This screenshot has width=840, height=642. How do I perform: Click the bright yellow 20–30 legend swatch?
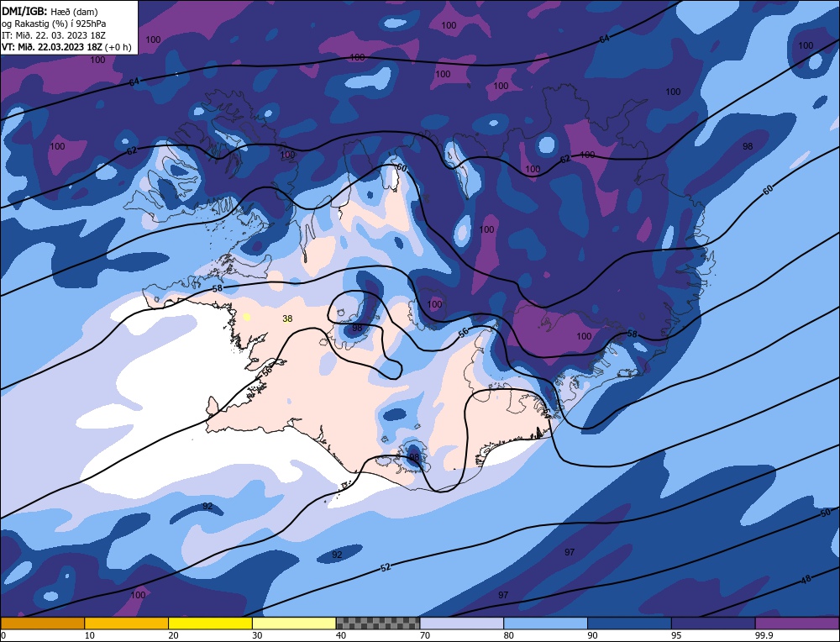pyautogui.click(x=211, y=624)
